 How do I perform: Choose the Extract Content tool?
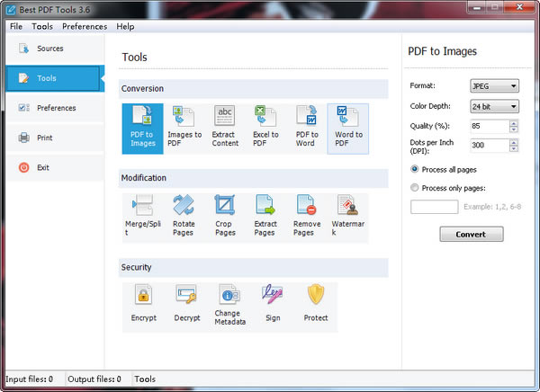[224, 128]
